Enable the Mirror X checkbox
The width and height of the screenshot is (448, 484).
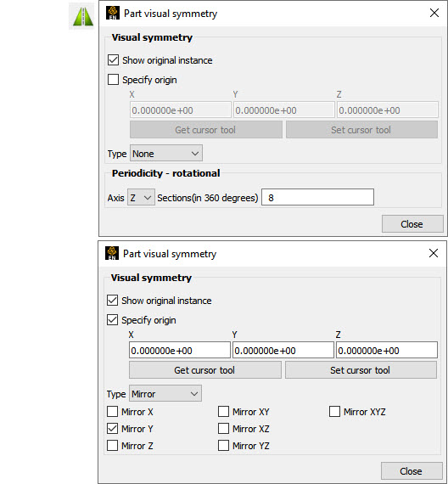[112, 412]
